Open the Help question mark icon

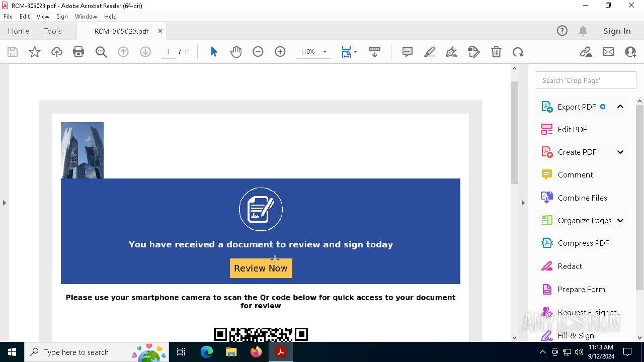[x=562, y=31]
